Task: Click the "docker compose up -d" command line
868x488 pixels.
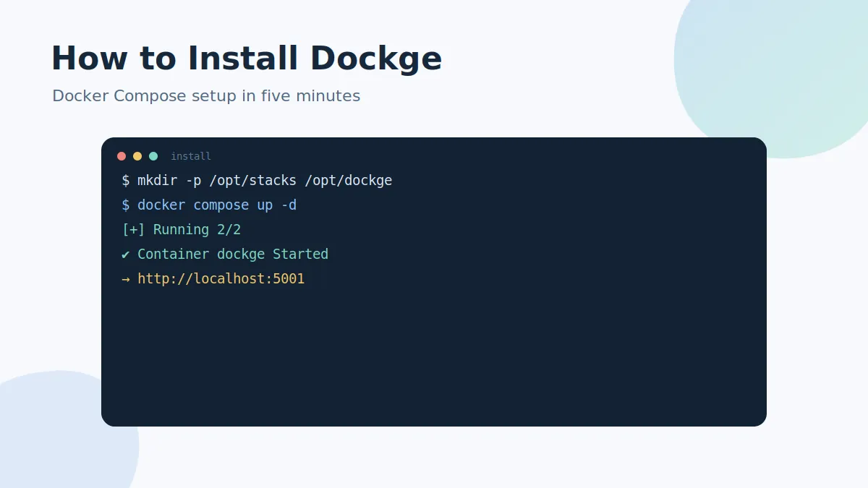Action: pyautogui.click(x=209, y=205)
